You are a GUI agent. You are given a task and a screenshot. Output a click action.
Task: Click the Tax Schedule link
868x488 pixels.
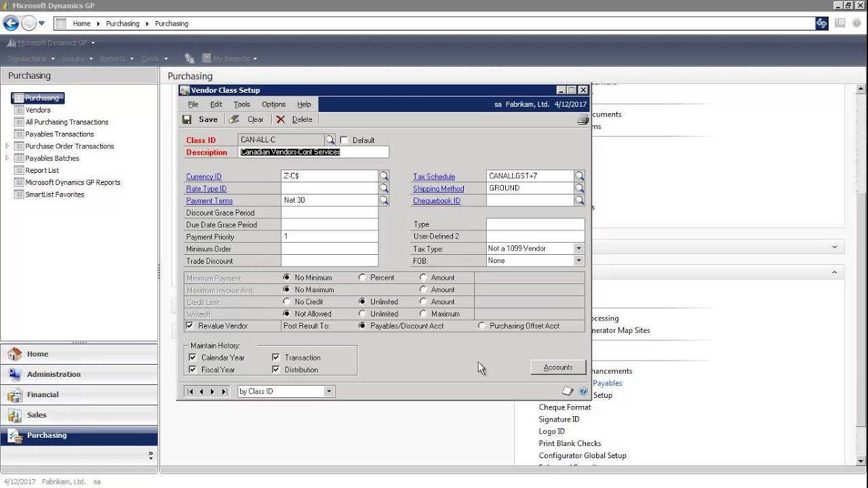pos(434,177)
